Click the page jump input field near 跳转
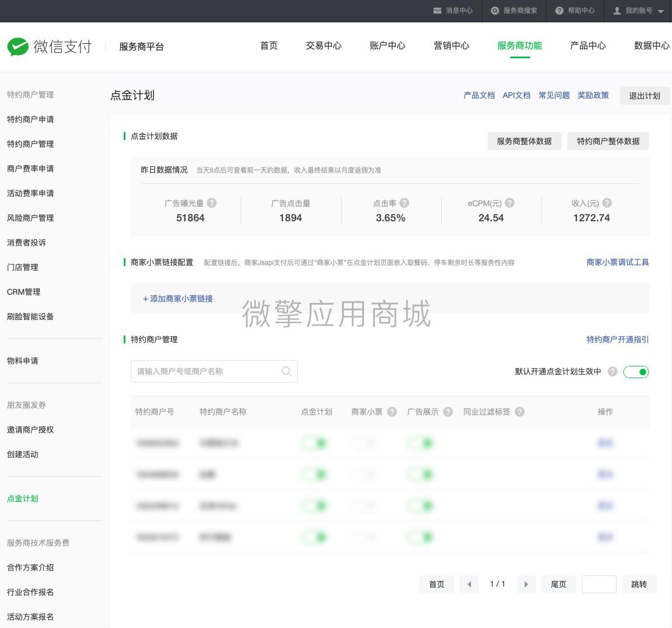 [x=599, y=584]
